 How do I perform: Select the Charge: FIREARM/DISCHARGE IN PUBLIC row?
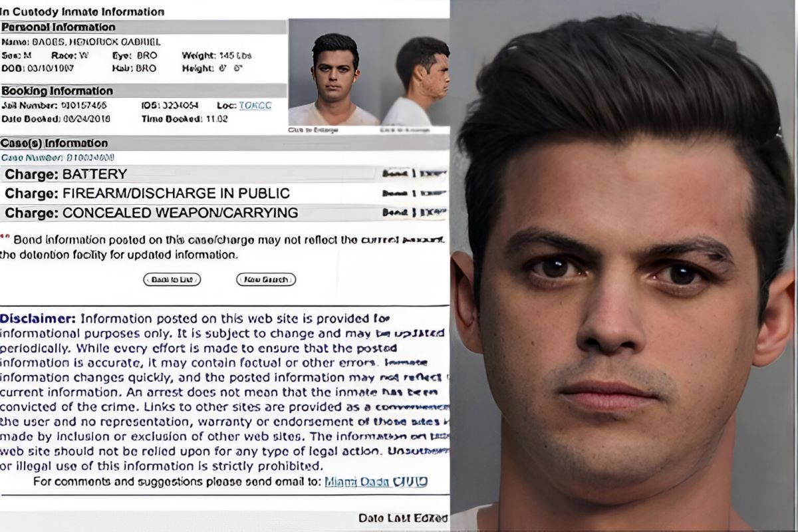click(224, 194)
